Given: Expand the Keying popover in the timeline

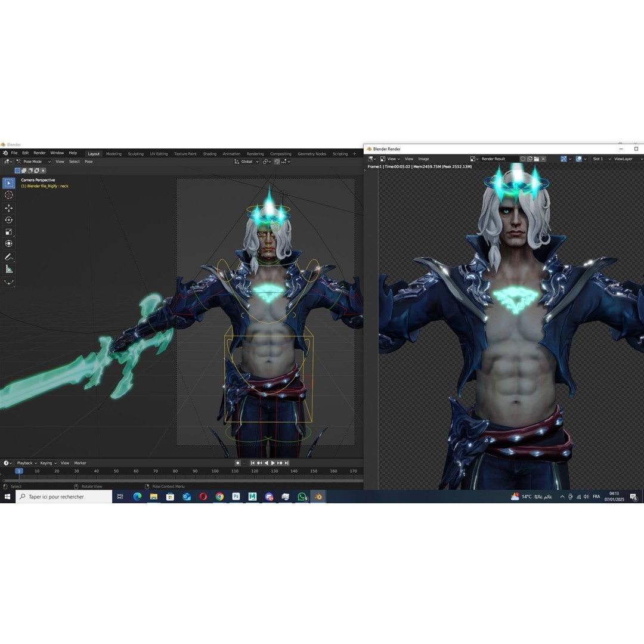Looking at the screenshot, I should 48,463.
